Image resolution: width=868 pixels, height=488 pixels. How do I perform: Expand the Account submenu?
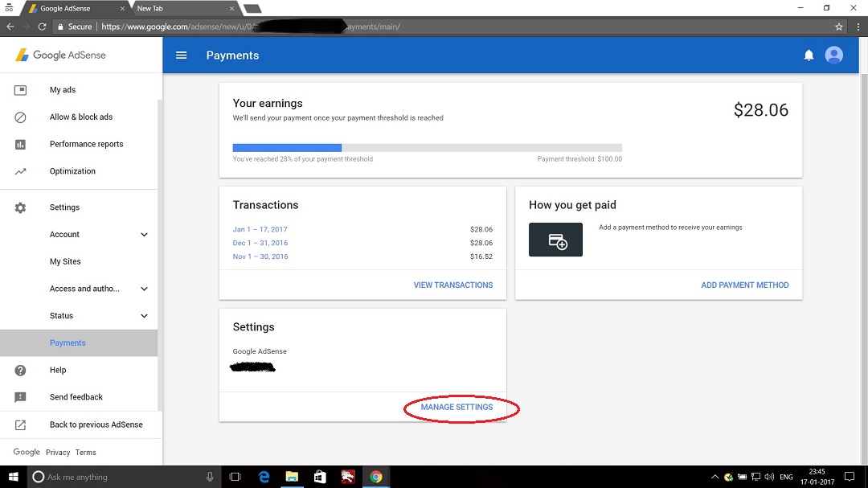click(x=144, y=235)
